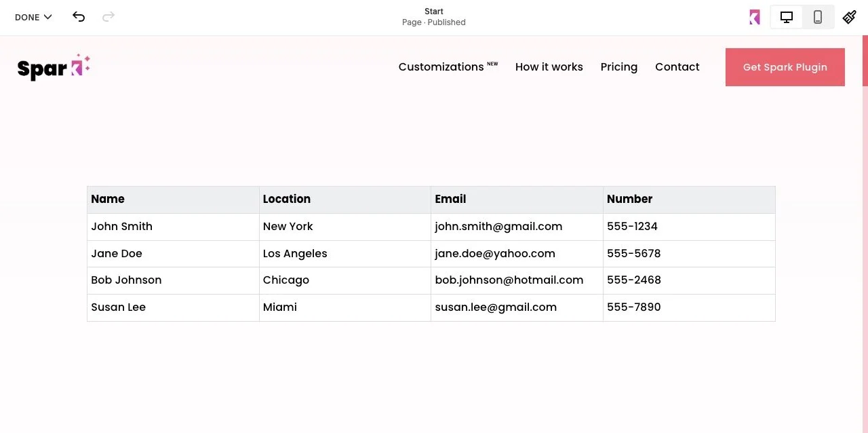This screenshot has height=433, width=868.
Task: Select How it works in navigation
Action: tap(549, 67)
